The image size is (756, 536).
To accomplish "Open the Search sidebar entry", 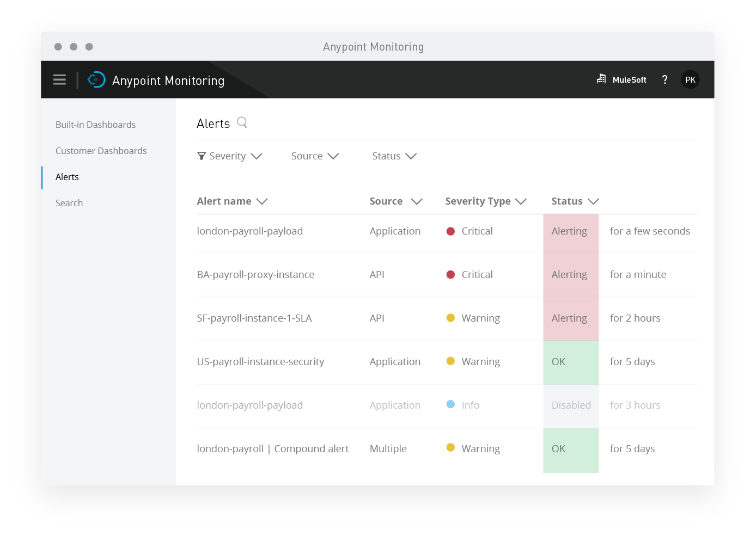I will 69,202.
